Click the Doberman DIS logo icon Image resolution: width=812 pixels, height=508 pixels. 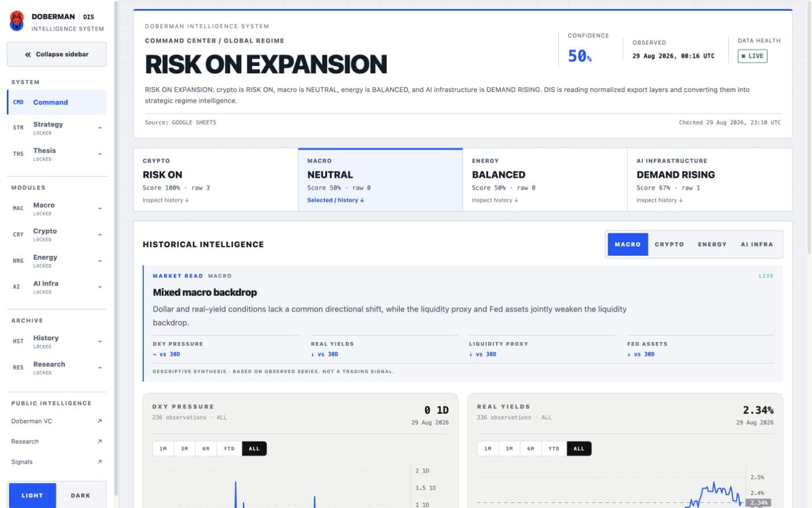(x=17, y=21)
